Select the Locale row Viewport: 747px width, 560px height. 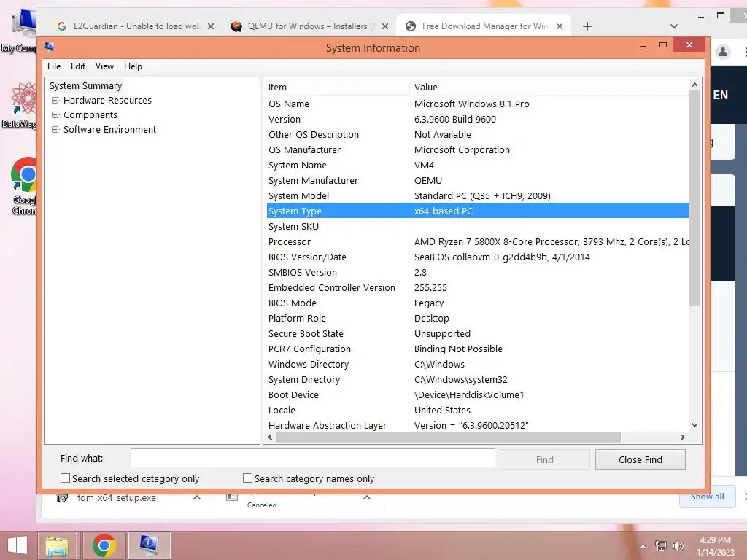point(477,410)
